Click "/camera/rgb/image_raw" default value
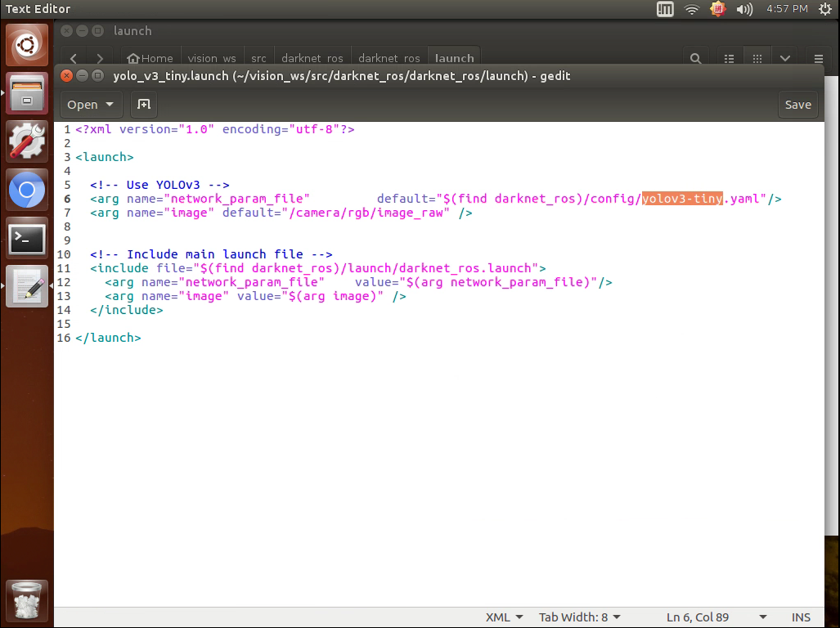Viewport: 840px width, 628px height. click(x=366, y=213)
